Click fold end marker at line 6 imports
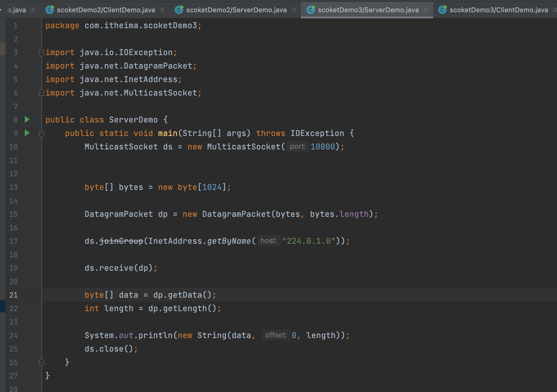The height and width of the screenshot is (392, 557). pyautogui.click(x=42, y=92)
